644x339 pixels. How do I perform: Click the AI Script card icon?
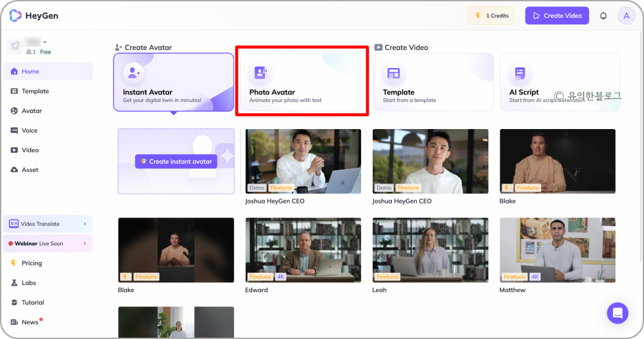click(x=520, y=73)
